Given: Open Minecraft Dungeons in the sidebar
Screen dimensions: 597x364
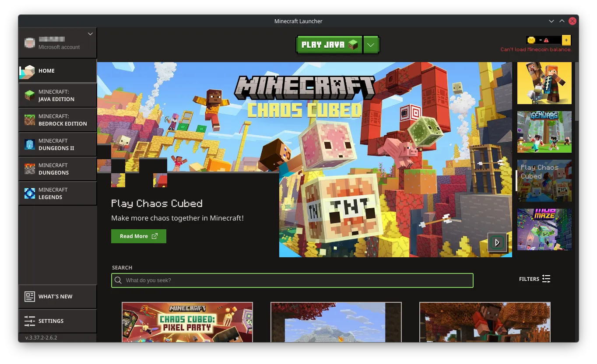Looking at the screenshot, I should pos(57,169).
